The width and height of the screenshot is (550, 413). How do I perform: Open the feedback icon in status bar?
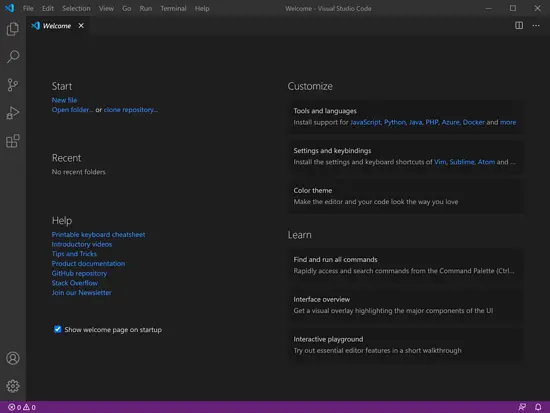pos(522,407)
